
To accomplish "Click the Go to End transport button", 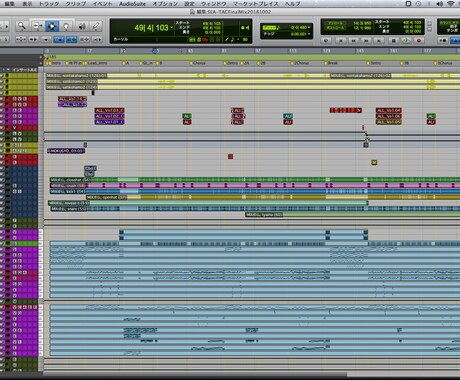I will (379, 40).
